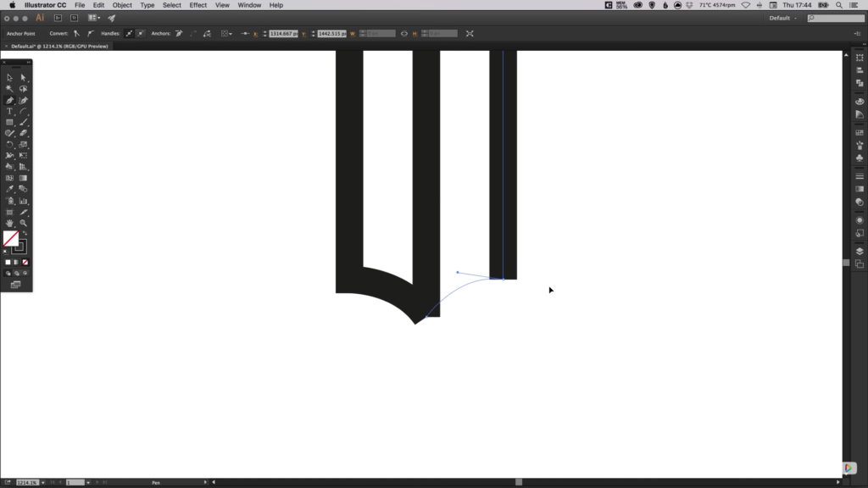Open the Swatches panel icon
868x488 pixels.
[x=860, y=133]
